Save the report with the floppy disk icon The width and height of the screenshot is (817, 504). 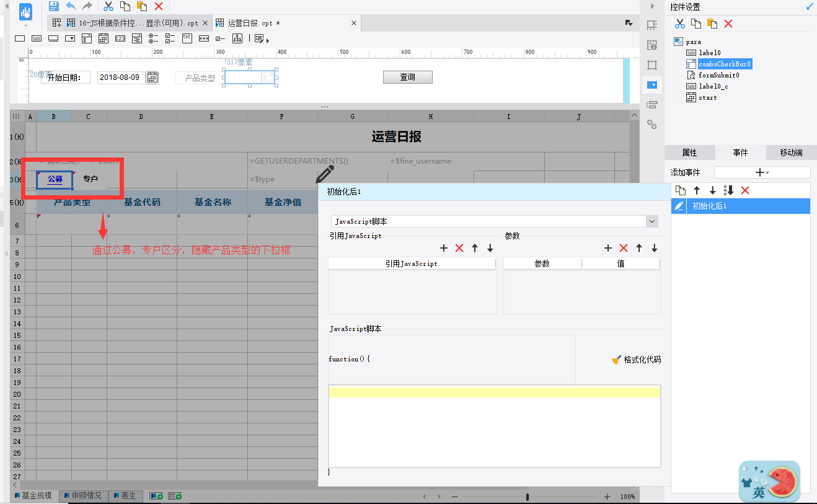click(x=54, y=6)
